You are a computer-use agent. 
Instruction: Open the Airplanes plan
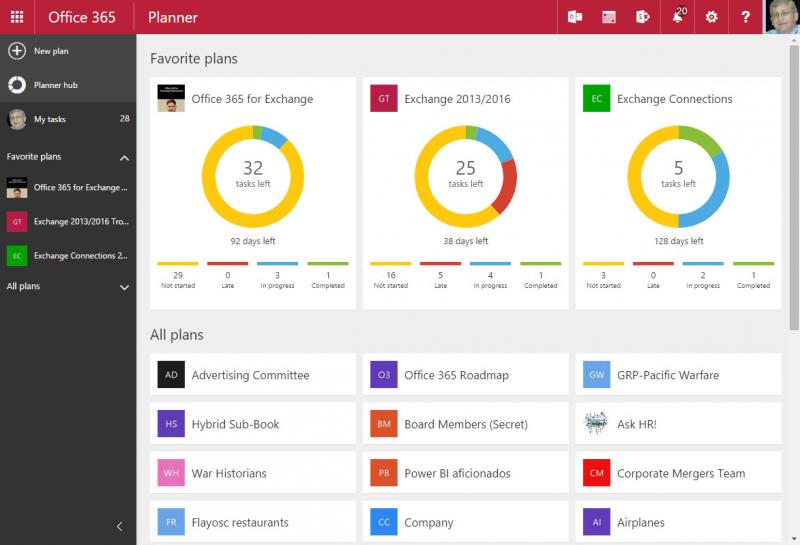[678, 522]
